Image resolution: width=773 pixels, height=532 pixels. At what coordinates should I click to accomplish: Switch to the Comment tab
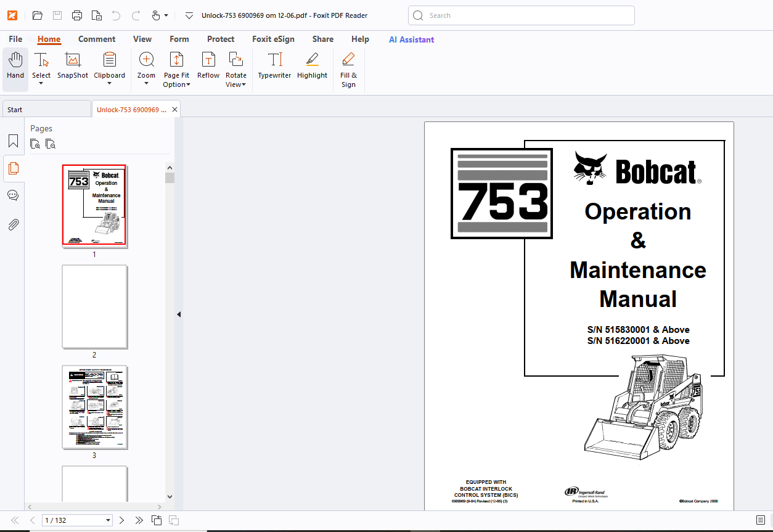pos(97,39)
